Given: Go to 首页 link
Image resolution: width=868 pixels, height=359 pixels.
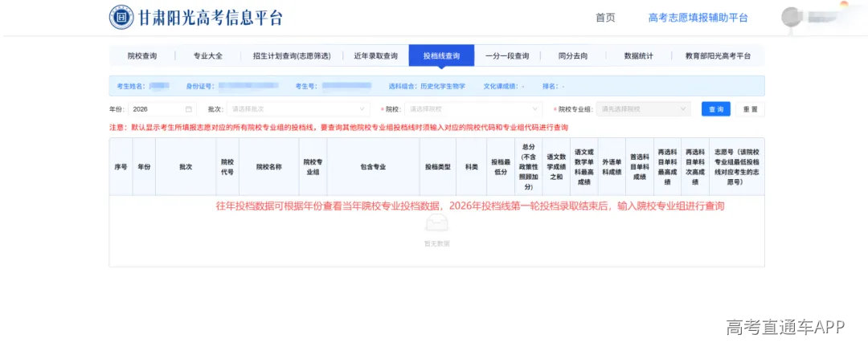Looking at the screenshot, I should point(605,18).
